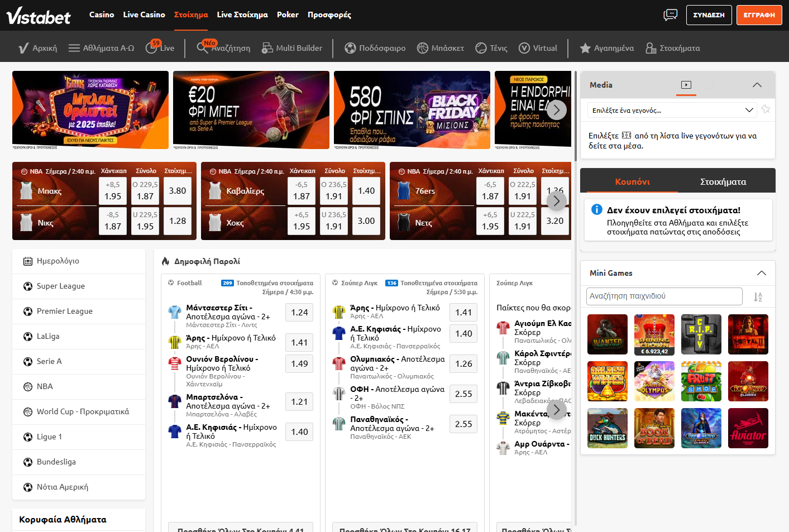This screenshot has width=789, height=532.
Task: Click the ΕΓΓΡΑΦΗ register button
Action: pyautogui.click(x=759, y=15)
